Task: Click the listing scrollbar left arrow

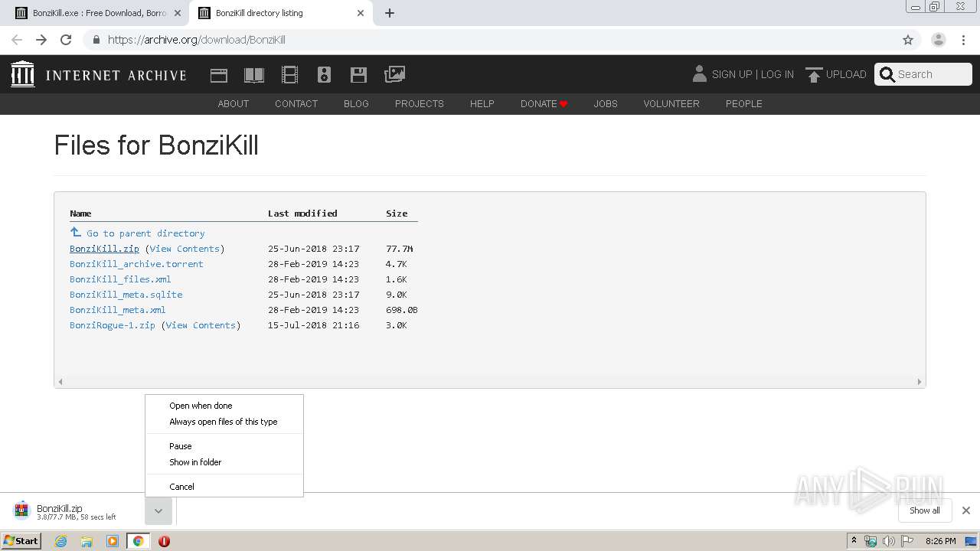Action: coord(60,381)
